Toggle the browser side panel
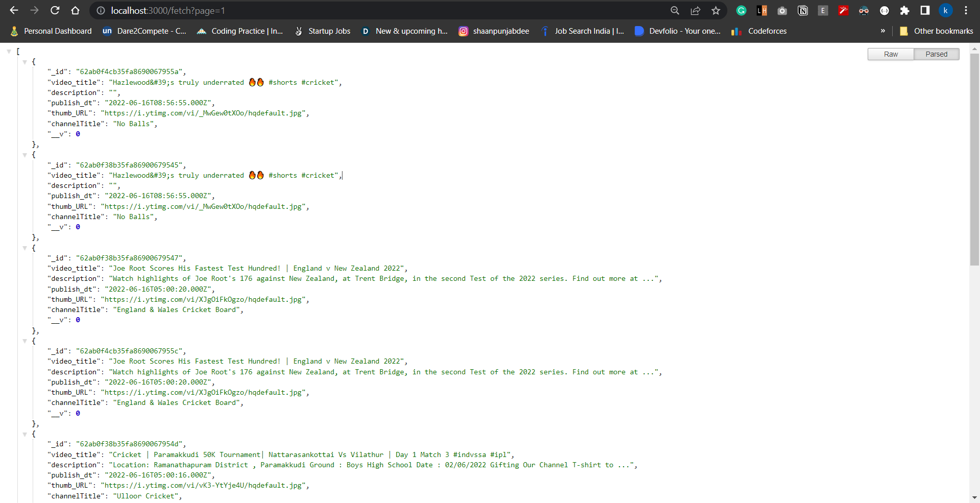This screenshot has width=980, height=503. coord(925,10)
